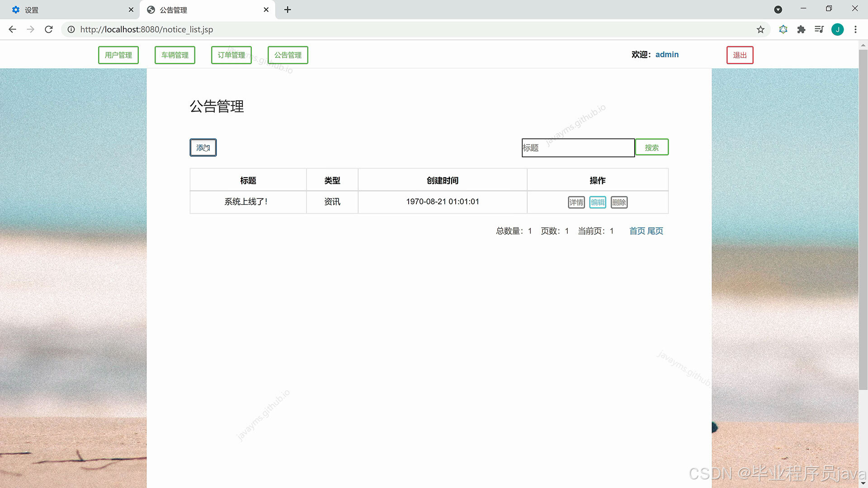View 详情 of 系统上线了 notice
This screenshot has width=868, height=488.
(x=576, y=202)
